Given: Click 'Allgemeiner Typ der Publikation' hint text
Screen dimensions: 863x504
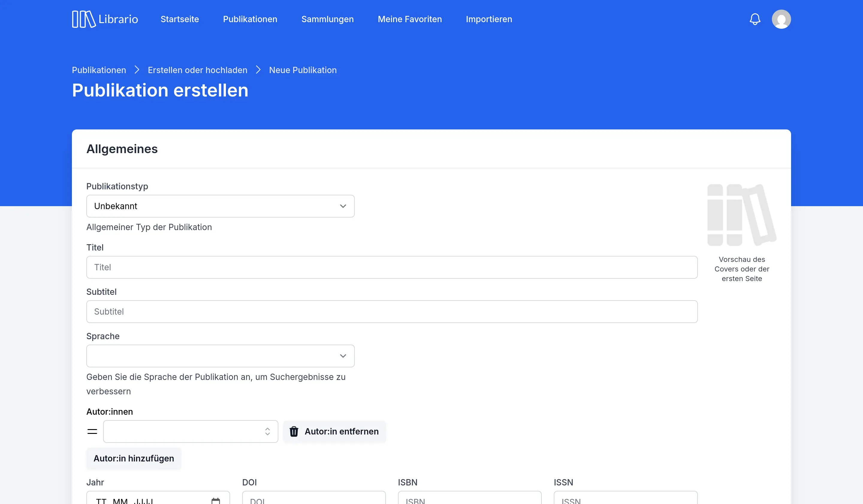Looking at the screenshot, I should tap(149, 227).
